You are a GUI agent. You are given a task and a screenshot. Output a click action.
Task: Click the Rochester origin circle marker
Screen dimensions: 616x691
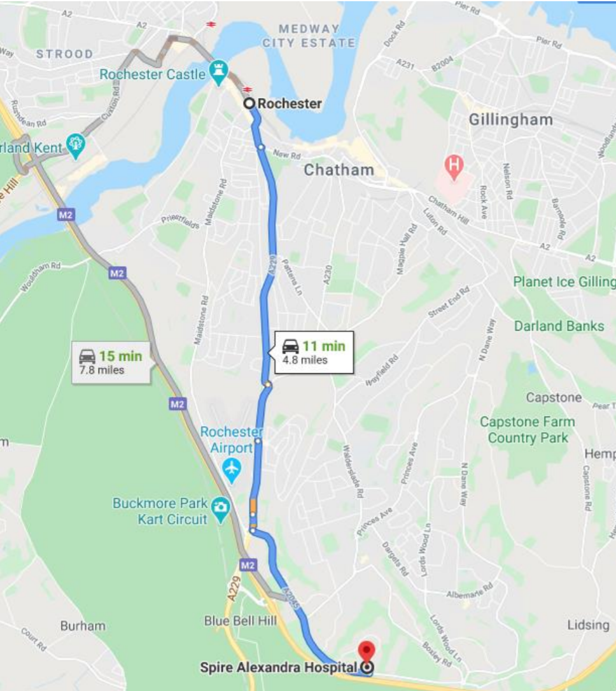249,104
